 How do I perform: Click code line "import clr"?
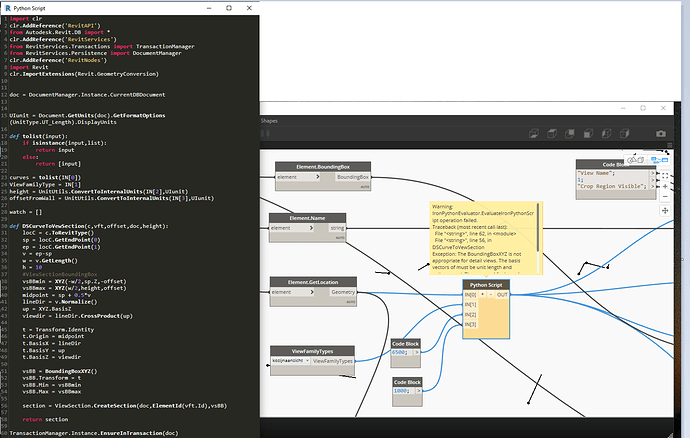[26, 18]
